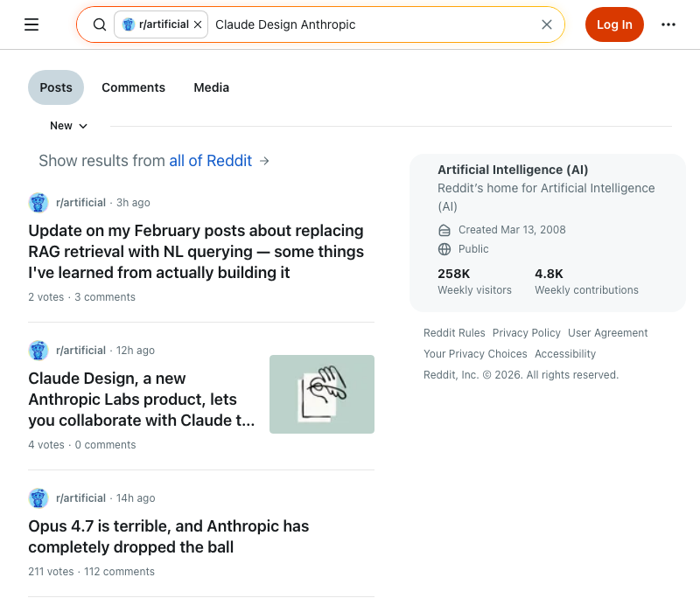Viewport: 700px width, 612px height.
Task: Open the Claude Design post thumbnail
Action: [x=321, y=394]
